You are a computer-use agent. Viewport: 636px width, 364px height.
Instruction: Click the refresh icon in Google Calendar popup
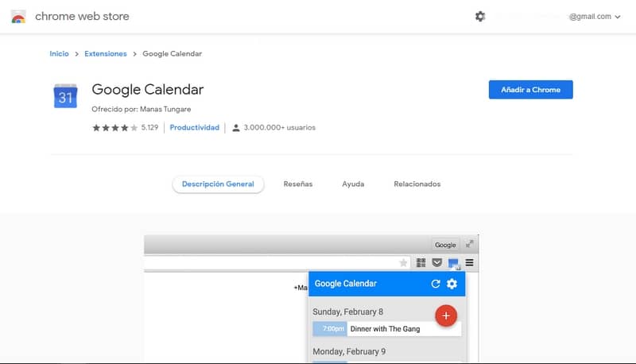(x=436, y=284)
